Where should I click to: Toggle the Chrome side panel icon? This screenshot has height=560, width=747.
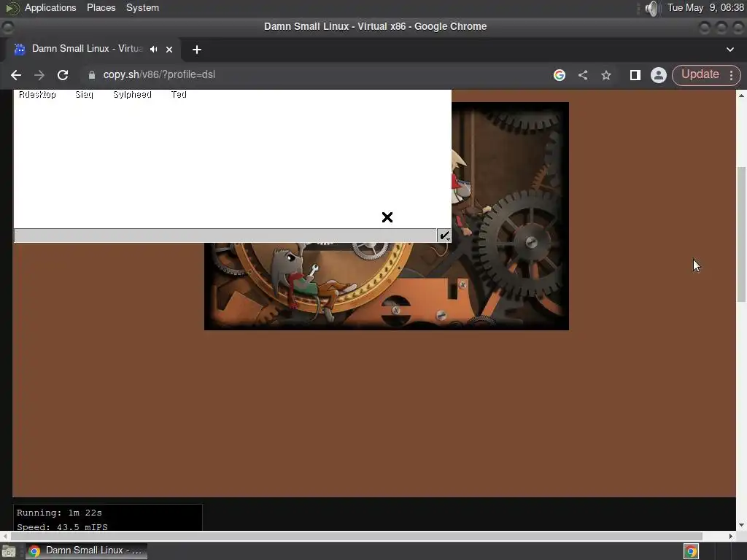(x=635, y=75)
